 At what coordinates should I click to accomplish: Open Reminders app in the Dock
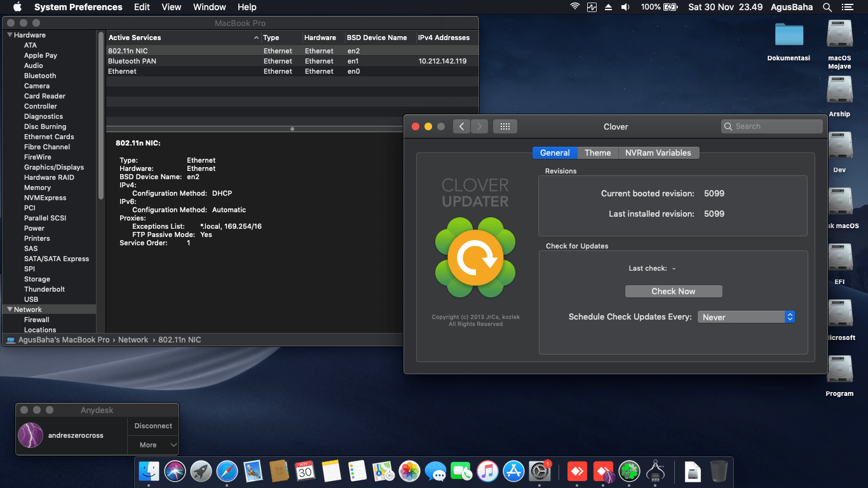pyautogui.click(x=357, y=471)
